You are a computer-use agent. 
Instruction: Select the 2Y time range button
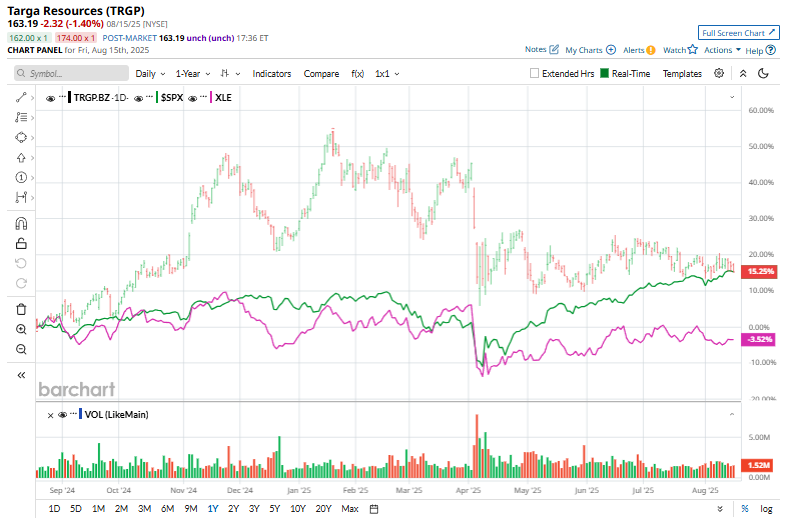pyautogui.click(x=233, y=509)
